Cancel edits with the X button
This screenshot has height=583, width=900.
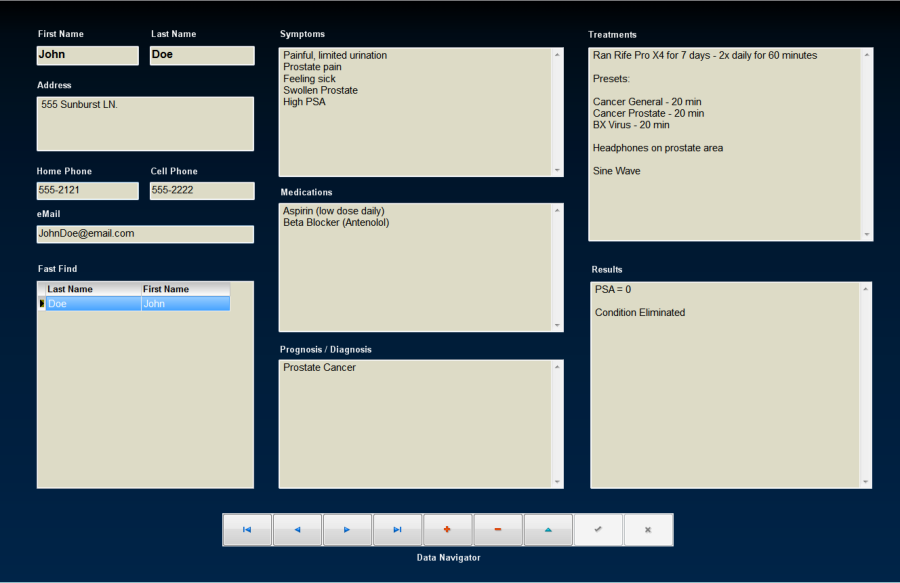tap(648, 530)
